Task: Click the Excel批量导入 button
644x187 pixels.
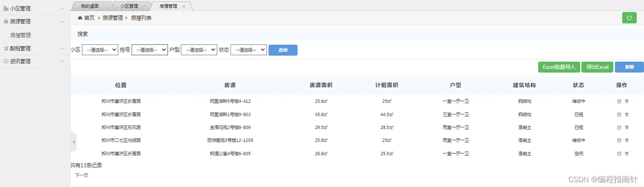Action: [x=559, y=67]
